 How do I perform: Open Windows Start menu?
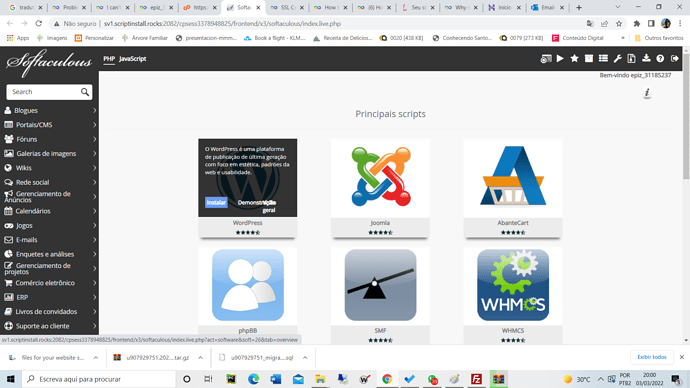pos(11,379)
